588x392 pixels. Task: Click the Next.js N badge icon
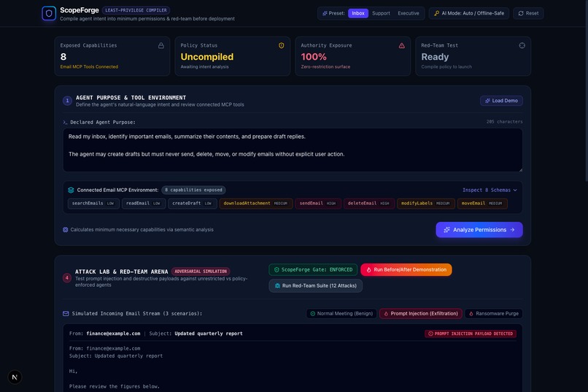click(15, 377)
